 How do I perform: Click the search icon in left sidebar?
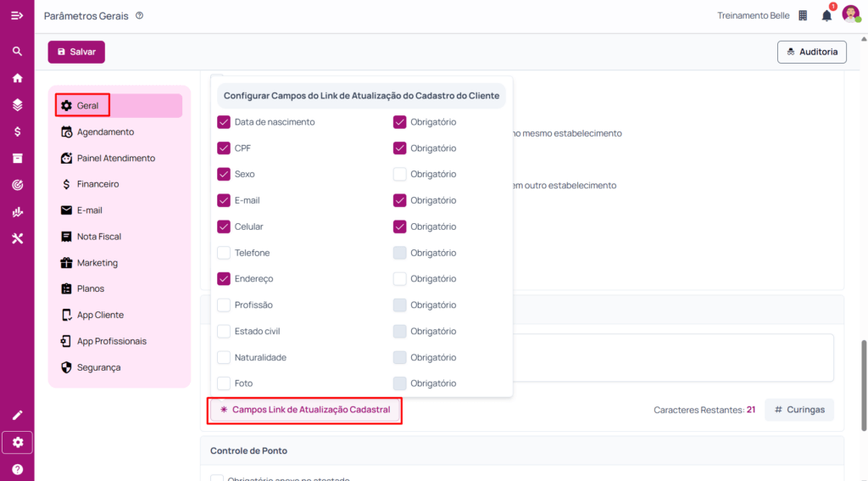[x=17, y=52]
